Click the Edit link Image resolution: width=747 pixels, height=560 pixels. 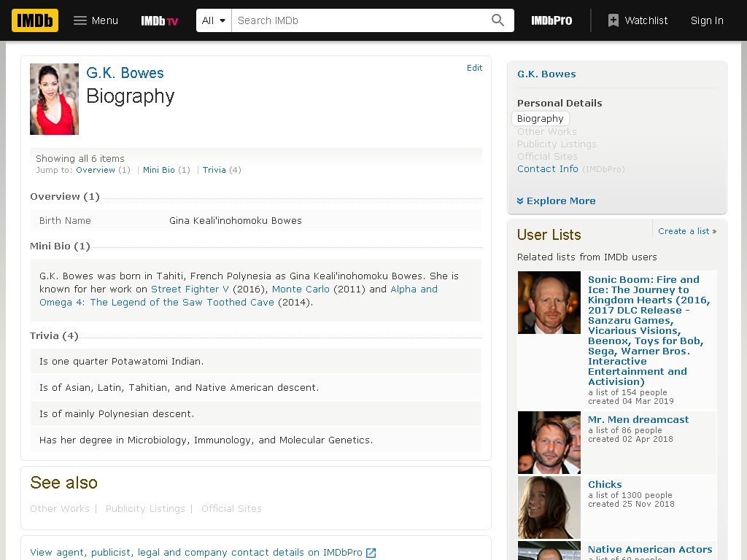point(474,68)
